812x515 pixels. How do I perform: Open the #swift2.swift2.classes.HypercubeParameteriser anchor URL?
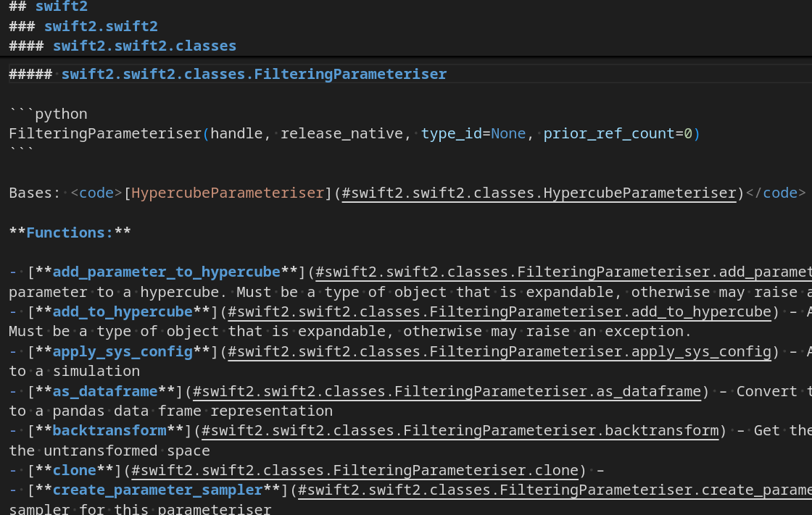coord(539,193)
